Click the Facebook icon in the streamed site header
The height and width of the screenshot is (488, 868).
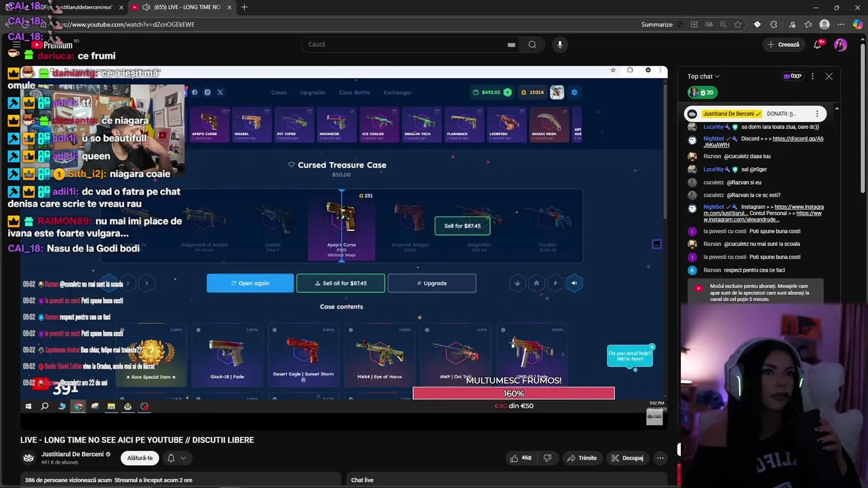[x=195, y=92]
